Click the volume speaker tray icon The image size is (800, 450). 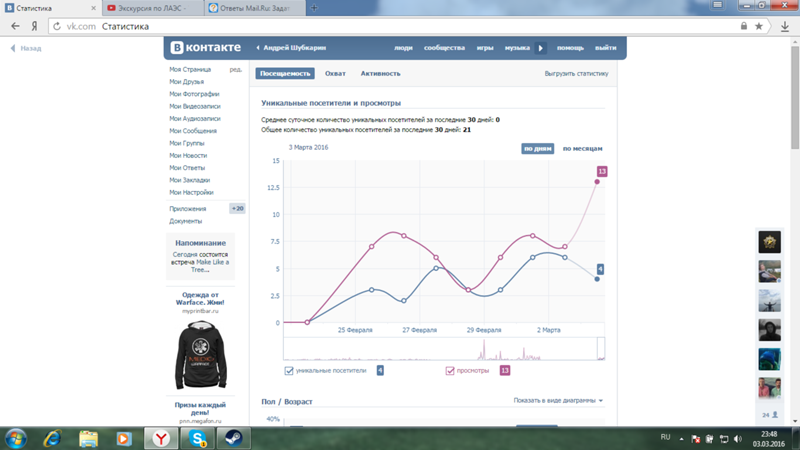pyautogui.click(x=738, y=439)
